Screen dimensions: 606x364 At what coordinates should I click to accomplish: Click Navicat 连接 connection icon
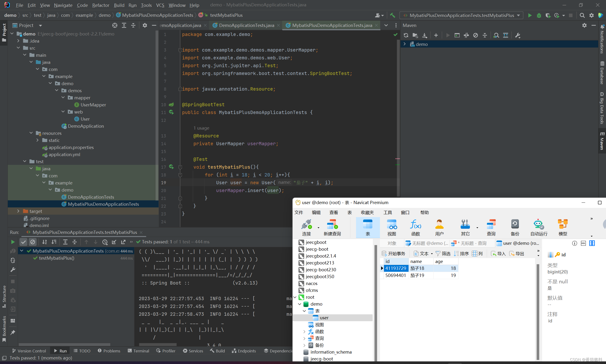pos(307,228)
